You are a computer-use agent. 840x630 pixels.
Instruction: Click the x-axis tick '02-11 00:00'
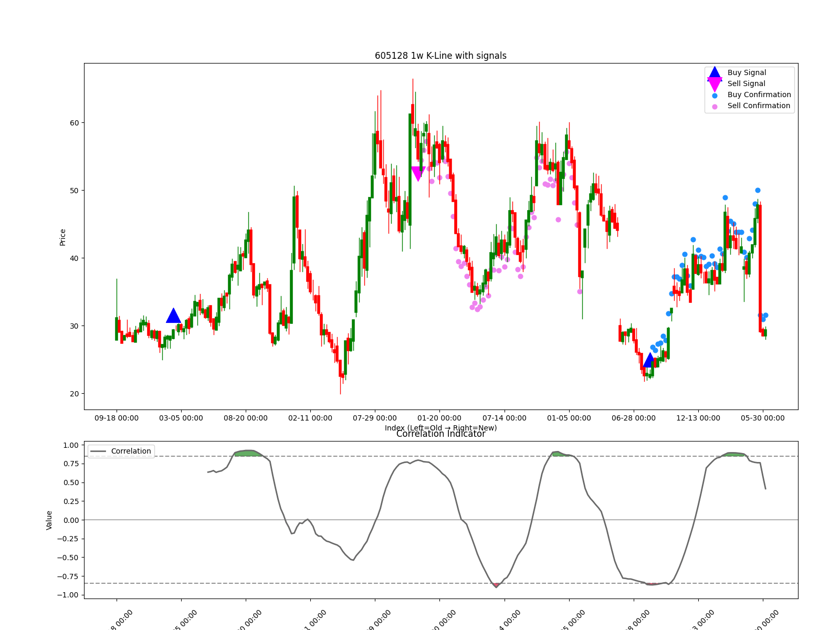(x=310, y=418)
